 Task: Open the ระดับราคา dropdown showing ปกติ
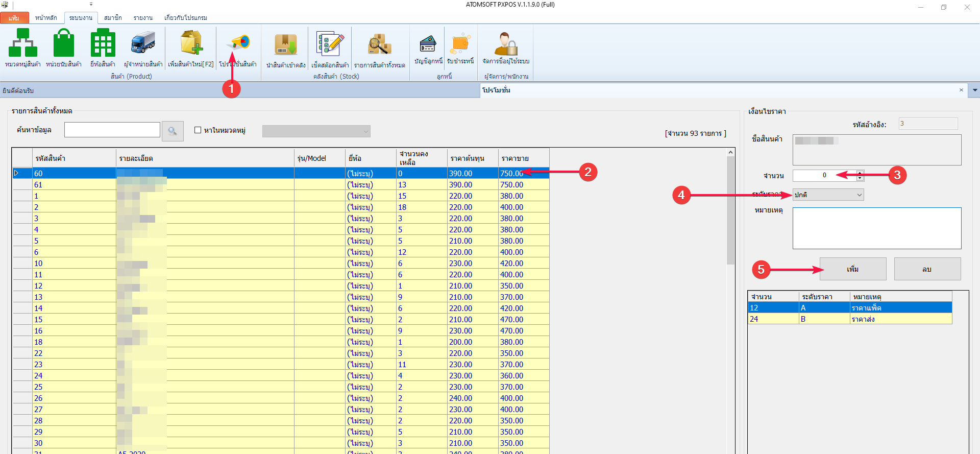pos(828,195)
